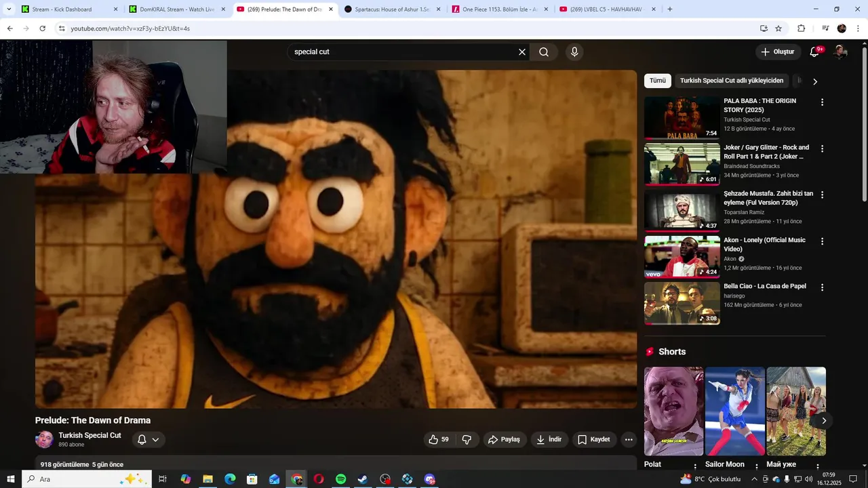Viewport: 868px width, 488px height.
Task: Open tab search dropdown
Action: 9,9
